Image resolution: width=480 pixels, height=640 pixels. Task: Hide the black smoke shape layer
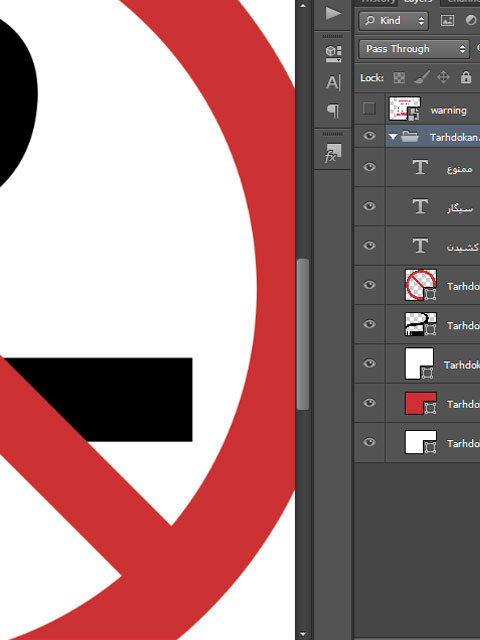[369, 324]
